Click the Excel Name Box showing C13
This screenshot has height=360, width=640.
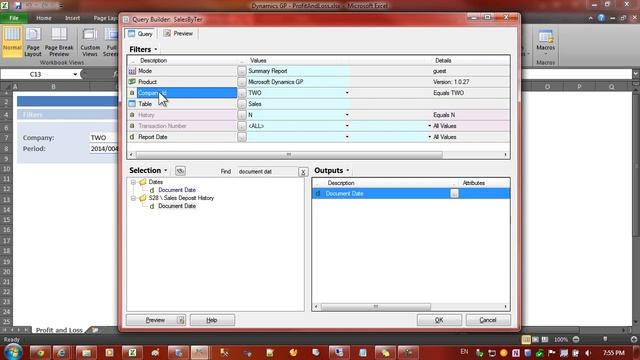pos(39,74)
